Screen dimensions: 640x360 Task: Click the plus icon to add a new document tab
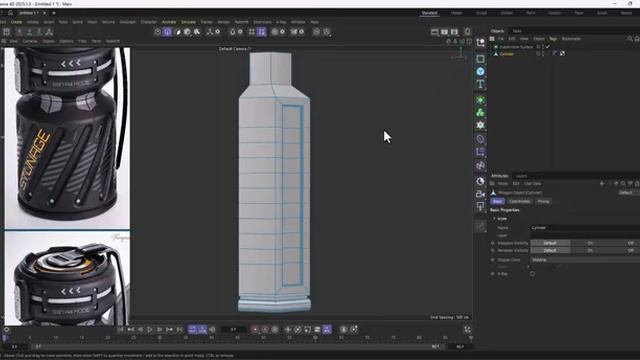click(53, 13)
